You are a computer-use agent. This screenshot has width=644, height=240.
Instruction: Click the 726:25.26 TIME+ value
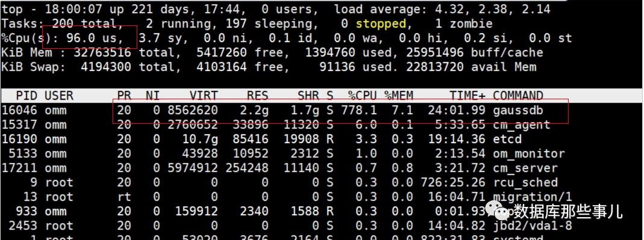(452, 183)
